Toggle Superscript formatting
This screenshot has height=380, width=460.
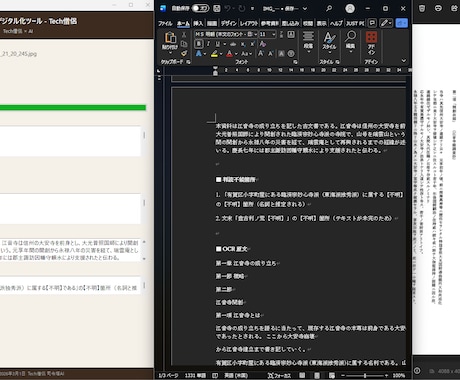coord(253,44)
